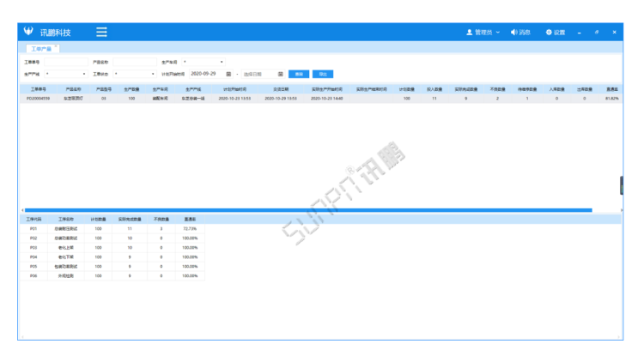The height and width of the screenshot is (362, 644).
Task: Click the horizontal scrollbar under the work order table
Action: 307,209
